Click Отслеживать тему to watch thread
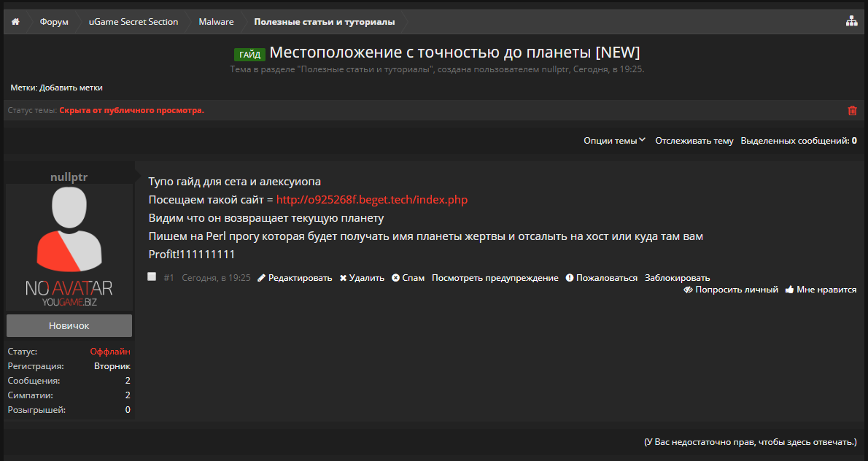 point(694,141)
